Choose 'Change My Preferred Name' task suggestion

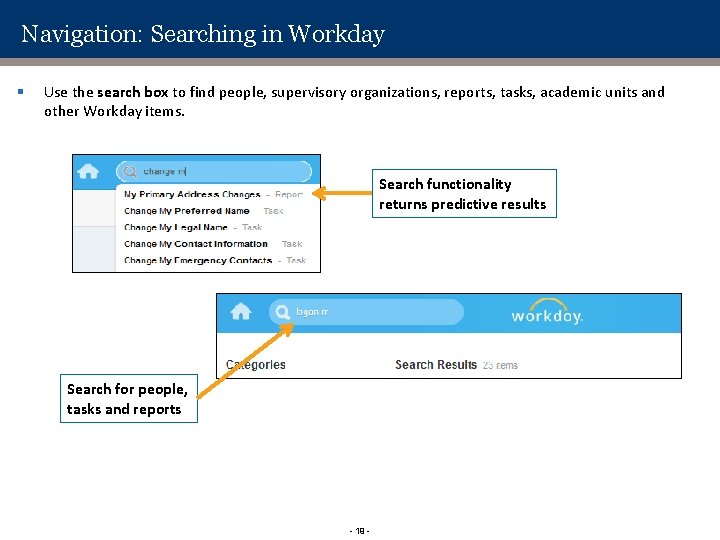203,211
